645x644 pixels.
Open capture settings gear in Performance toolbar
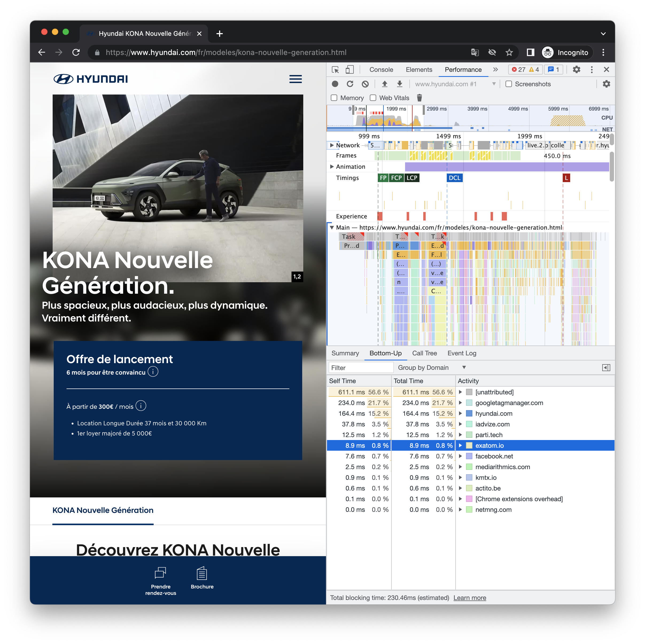tap(606, 84)
